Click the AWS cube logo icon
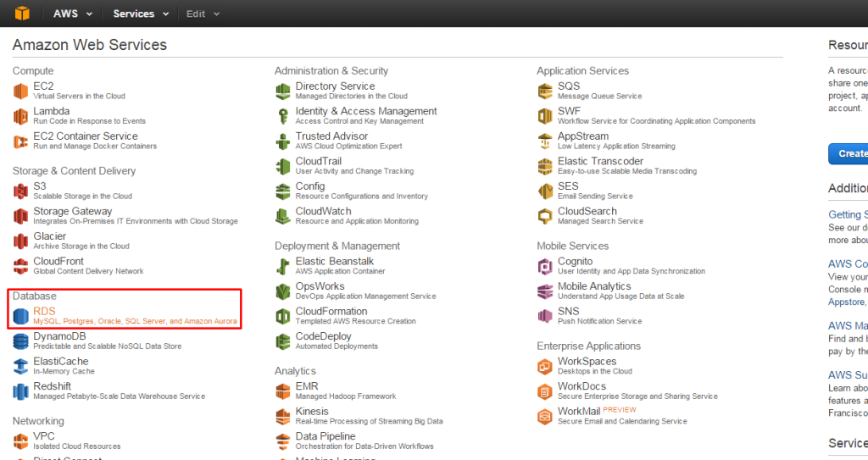The width and height of the screenshot is (868, 460). point(22,14)
